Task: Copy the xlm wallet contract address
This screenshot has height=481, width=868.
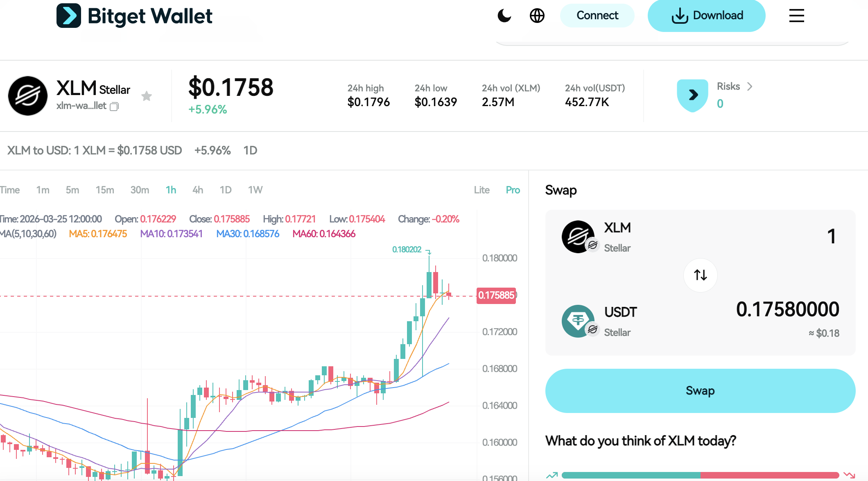Action: [x=114, y=106]
